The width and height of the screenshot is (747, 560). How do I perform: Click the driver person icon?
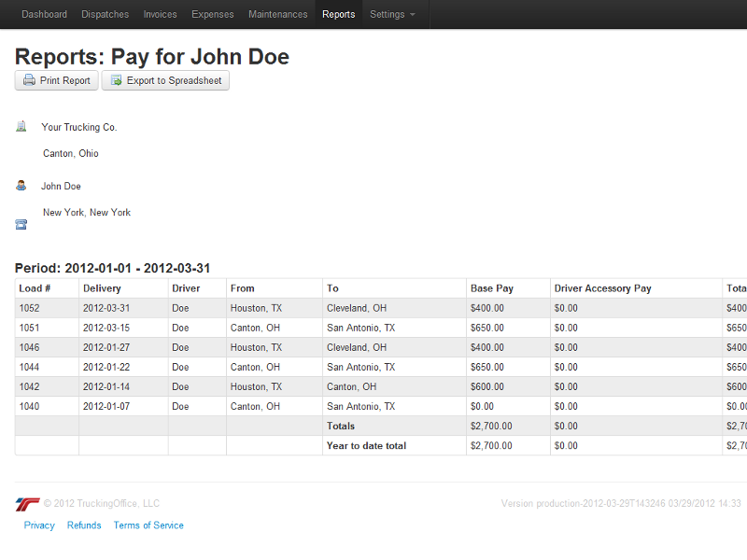click(x=21, y=186)
